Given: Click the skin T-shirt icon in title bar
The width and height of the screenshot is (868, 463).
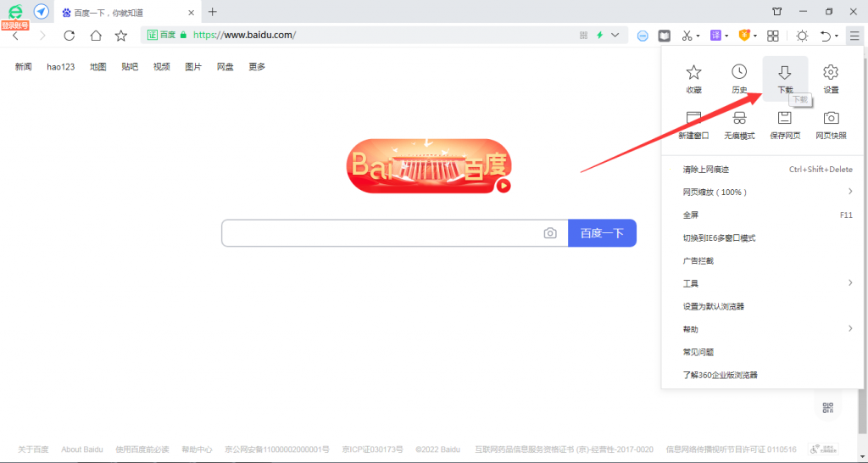Looking at the screenshot, I should point(777,11).
